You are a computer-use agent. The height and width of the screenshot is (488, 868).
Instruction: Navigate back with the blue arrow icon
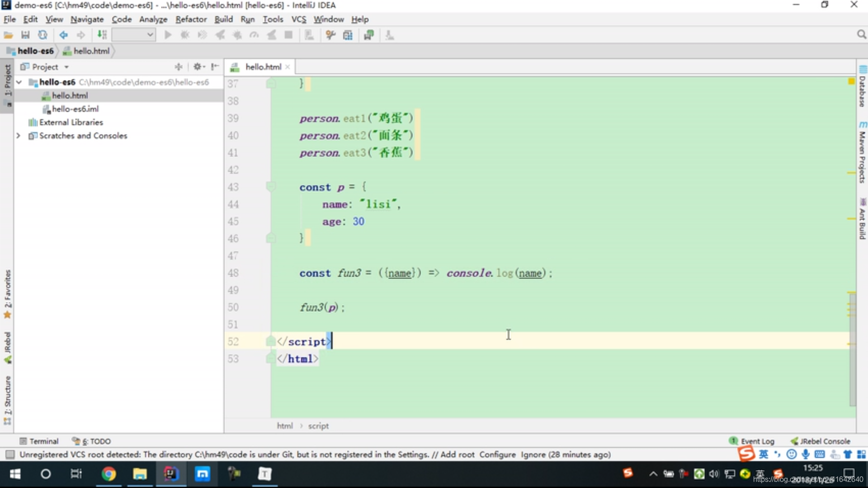[x=63, y=35]
